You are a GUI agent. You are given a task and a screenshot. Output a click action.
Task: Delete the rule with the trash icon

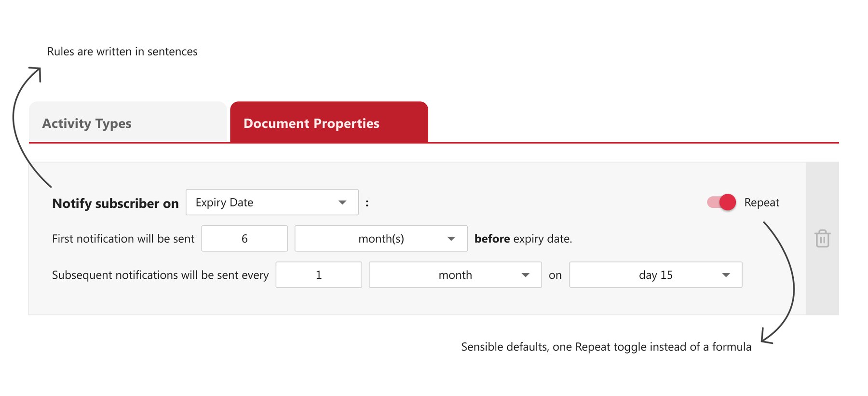pyautogui.click(x=822, y=238)
